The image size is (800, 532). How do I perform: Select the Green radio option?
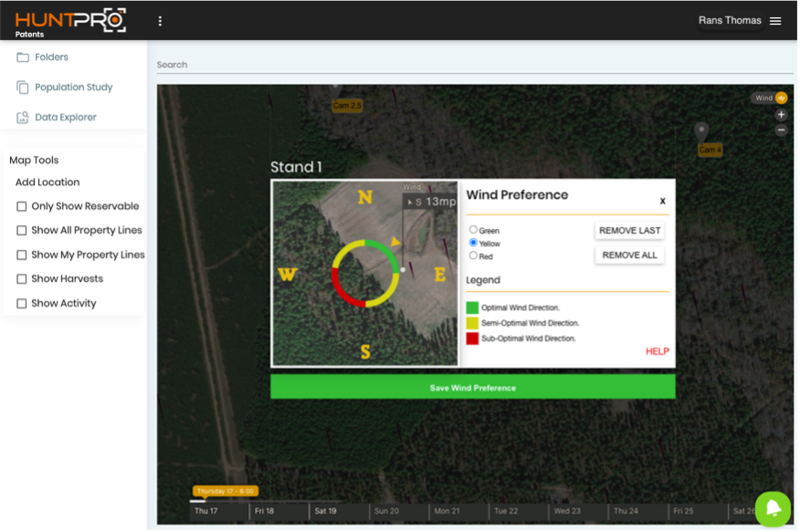[473, 230]
